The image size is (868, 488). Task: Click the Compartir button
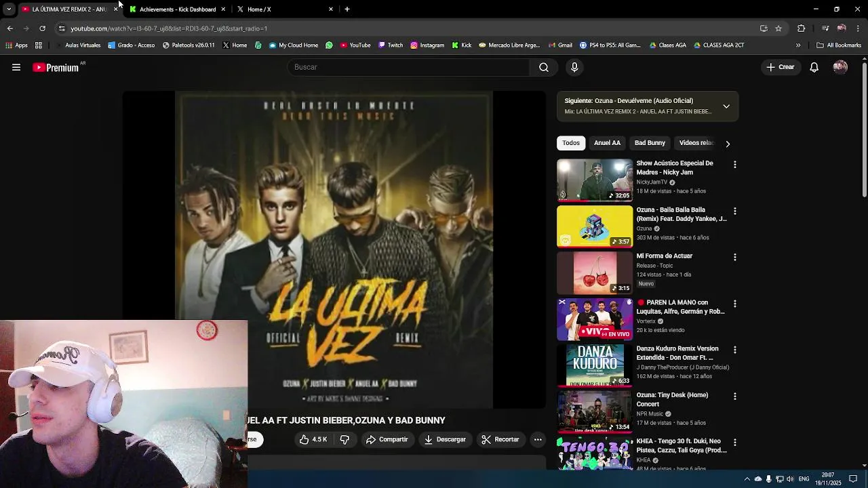387,439
